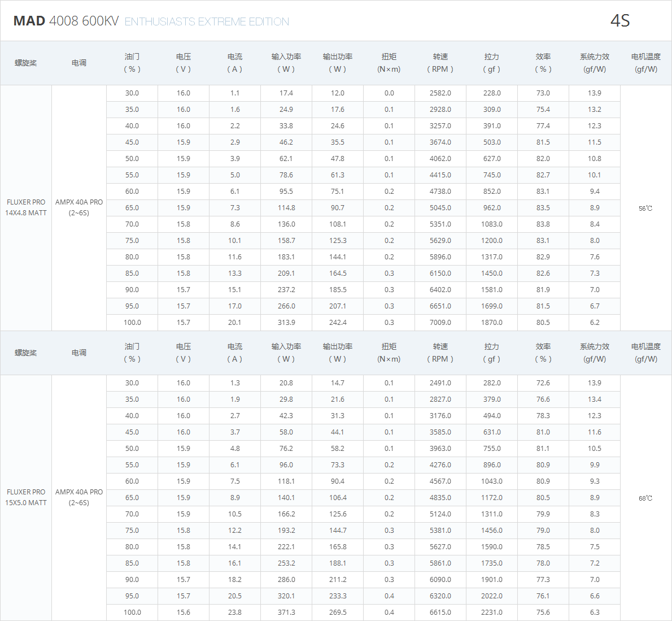Click the 313.9 input power cell
The width and height of the screenshot is (672, 621).
(x=286, y=323)
